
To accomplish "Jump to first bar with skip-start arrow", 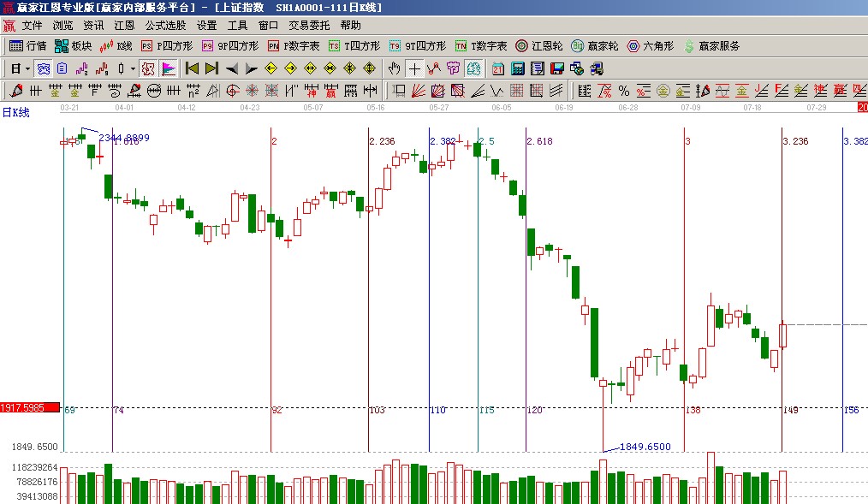I will tap(193, 68).
